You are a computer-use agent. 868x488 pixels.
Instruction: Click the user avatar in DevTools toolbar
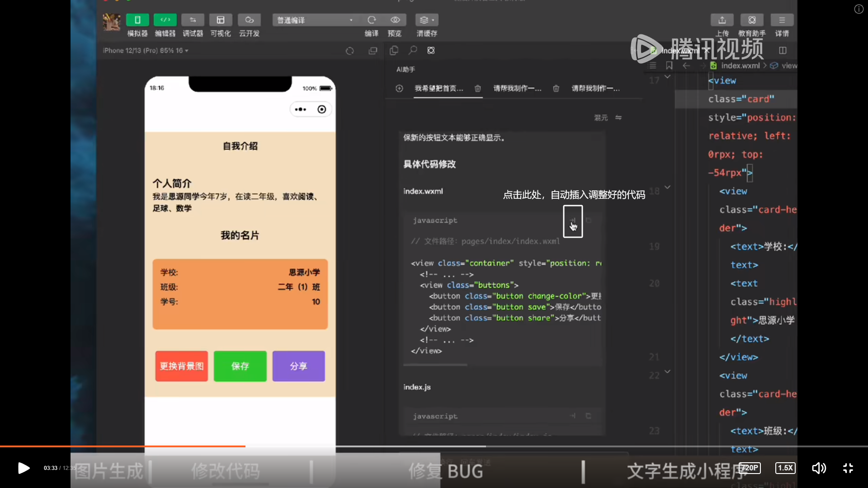click(x=112, y=22)
